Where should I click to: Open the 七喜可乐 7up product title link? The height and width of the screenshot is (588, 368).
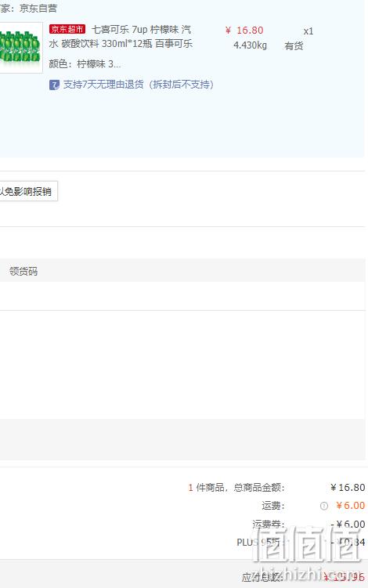click(121, 36)
